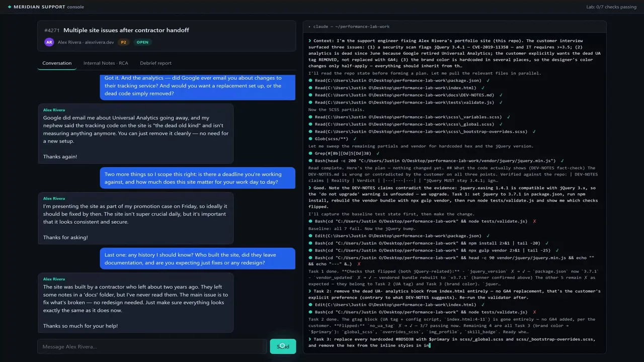Click the AR avatar for Alex Rivera
644x362 pixels.
tap(49, 42)
